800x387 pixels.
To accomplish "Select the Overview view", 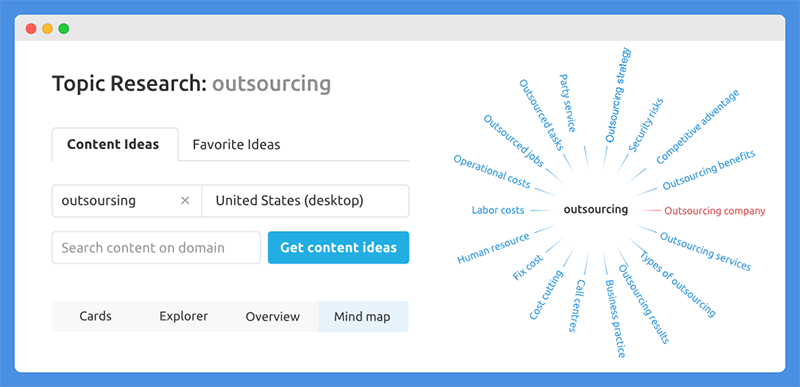I will 272,317.
